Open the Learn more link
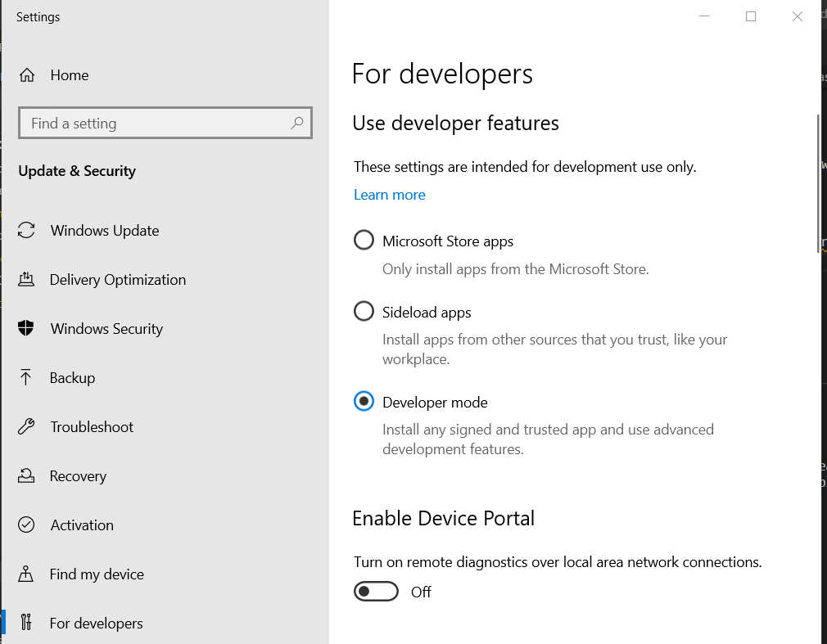 389,195
